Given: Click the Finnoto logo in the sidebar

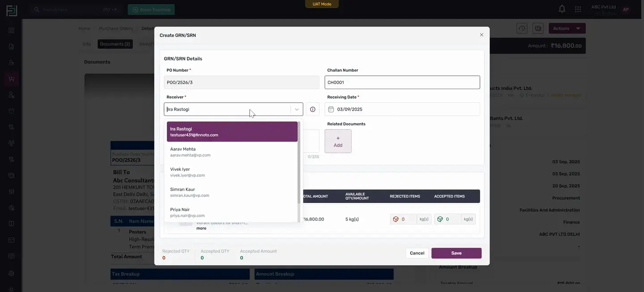Looking at the screenshot, I should [x=11, y=10].
